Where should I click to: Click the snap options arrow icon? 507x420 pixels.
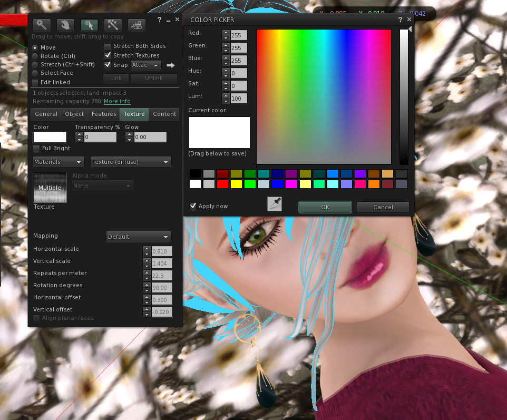170,65
